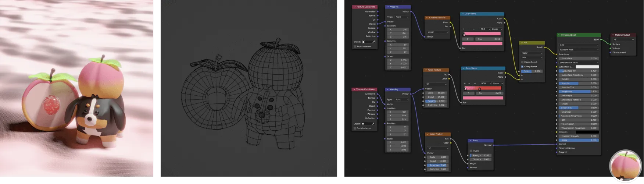Screen dimensions: 644x184
Task: Click the Metallic 0.000 field
Action: point(579,79)
